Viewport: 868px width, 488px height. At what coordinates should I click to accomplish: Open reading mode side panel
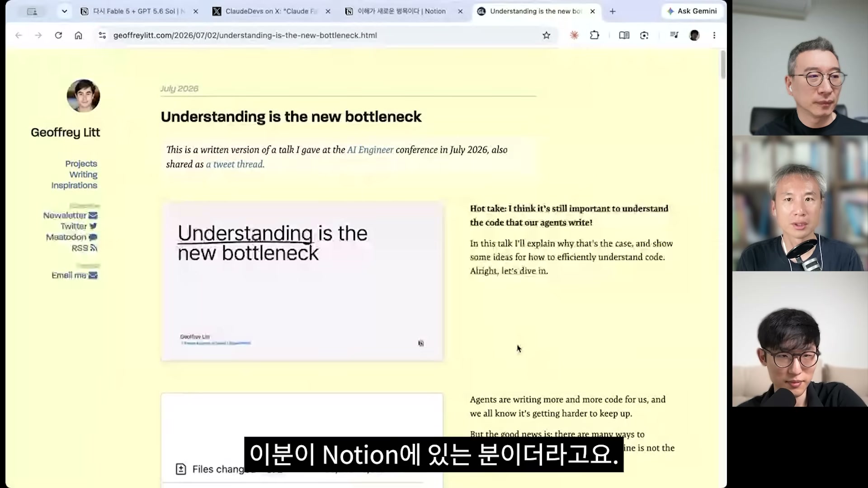(624, 35)
